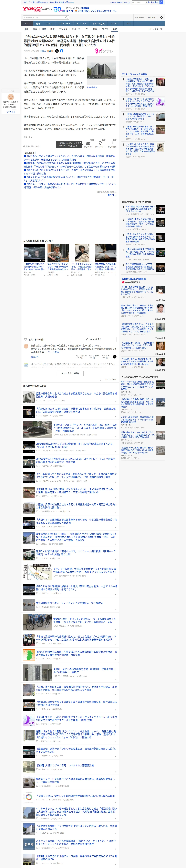Click the カンテレ broadcaster logo

click(104, 51)
